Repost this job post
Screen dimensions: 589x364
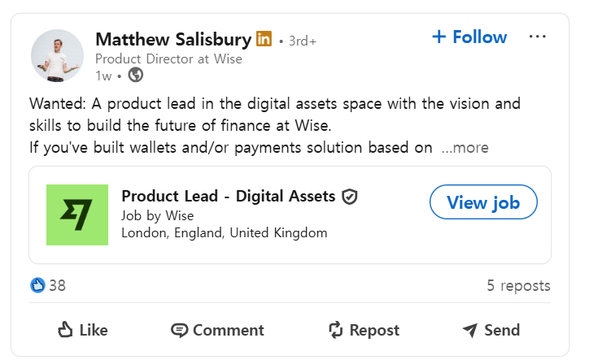(x=363, y=330)
